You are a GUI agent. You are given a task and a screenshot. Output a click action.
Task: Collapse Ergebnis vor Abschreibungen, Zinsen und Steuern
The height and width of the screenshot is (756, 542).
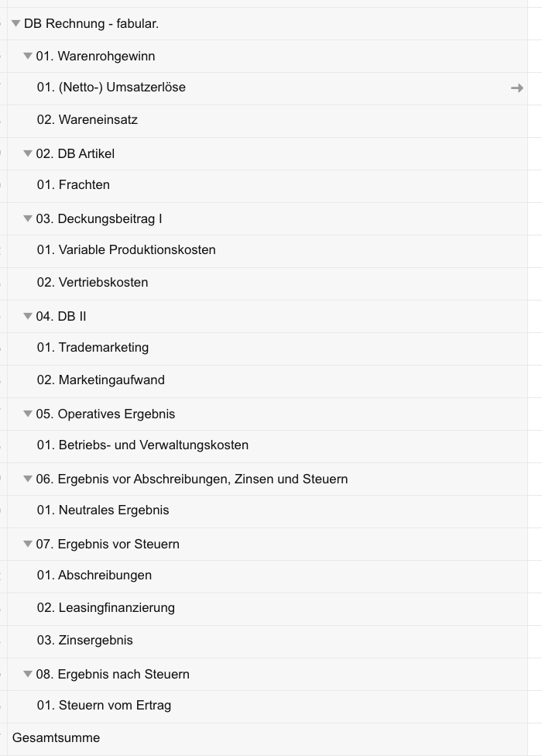pyautogui.click(x=28, y=479)
